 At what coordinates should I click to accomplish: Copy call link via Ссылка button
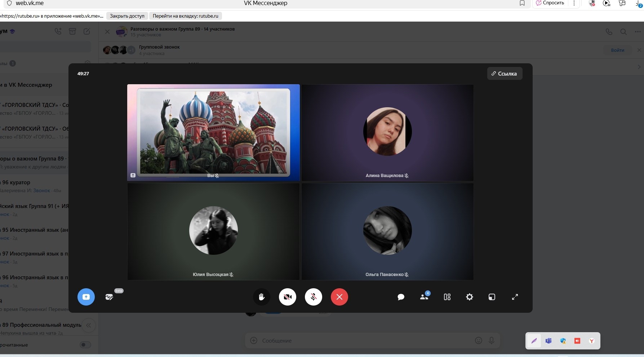505,73
